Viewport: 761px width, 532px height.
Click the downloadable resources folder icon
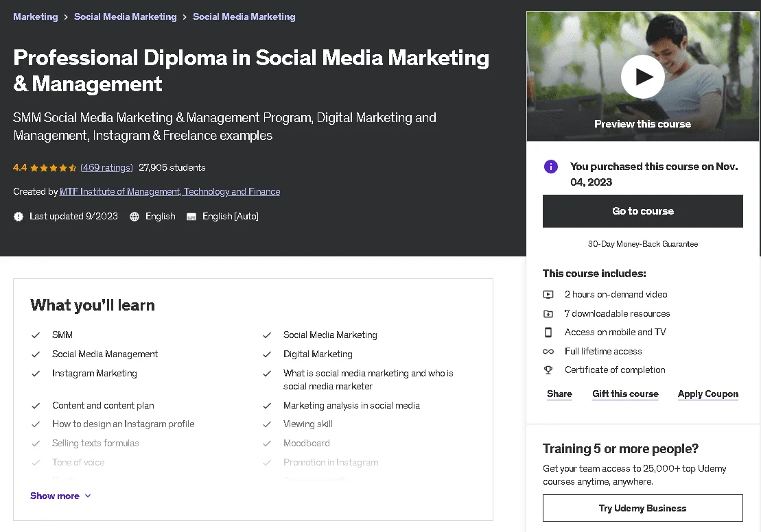point(548,314)
